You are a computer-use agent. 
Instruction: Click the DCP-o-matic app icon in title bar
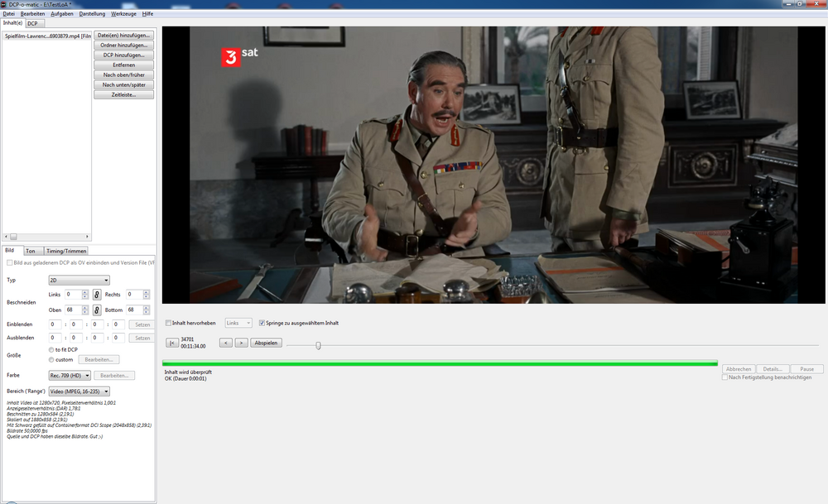[x=5, y=4]
